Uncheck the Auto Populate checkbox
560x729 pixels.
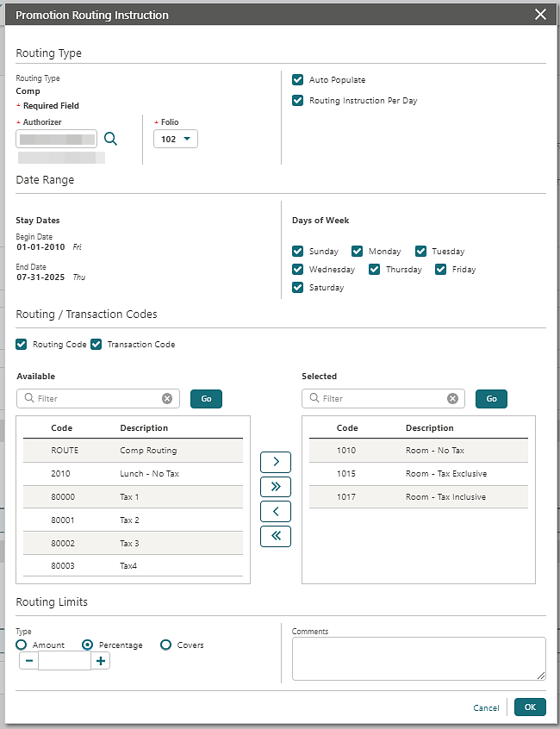(298, 80)
